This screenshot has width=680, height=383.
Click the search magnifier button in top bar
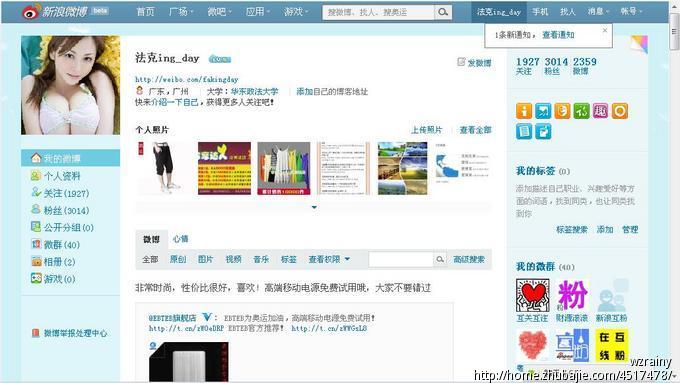[x=443, y=12]
